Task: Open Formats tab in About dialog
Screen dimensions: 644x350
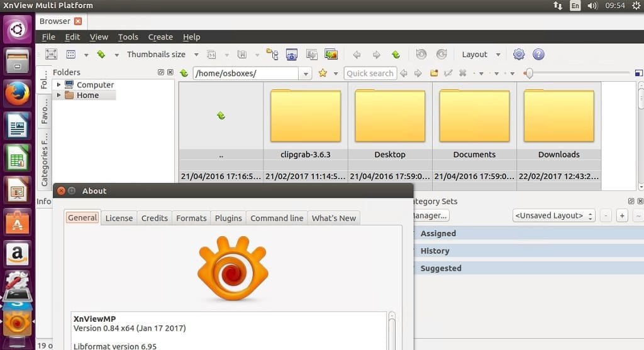Action: pyautogui.click(x=191, y=218)
